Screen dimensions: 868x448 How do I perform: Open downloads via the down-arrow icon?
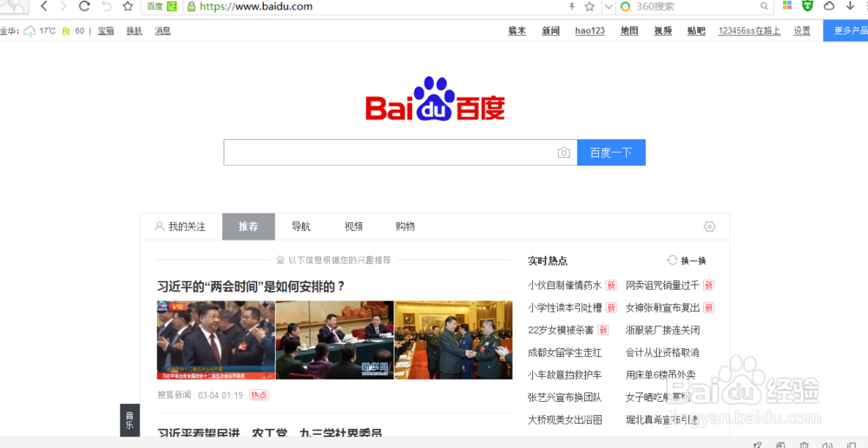click(850, 6)
